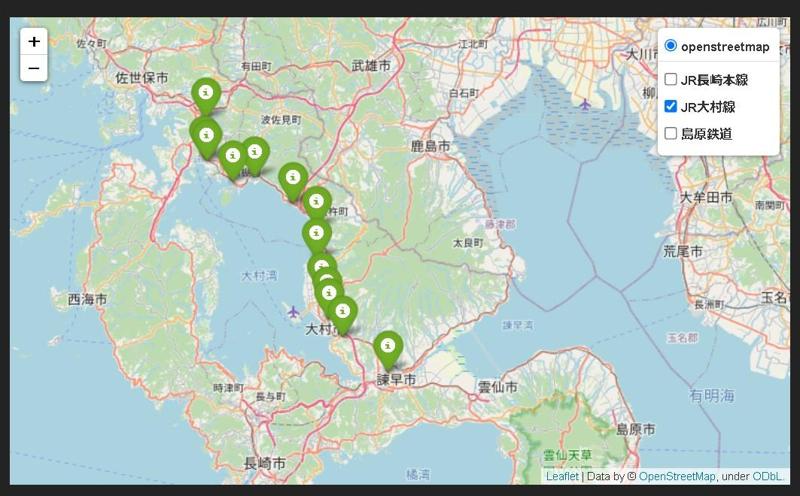Click the 武雄市 city label
Screen dimensions: 800x496
pyautogui.click(x=371, y=65)
